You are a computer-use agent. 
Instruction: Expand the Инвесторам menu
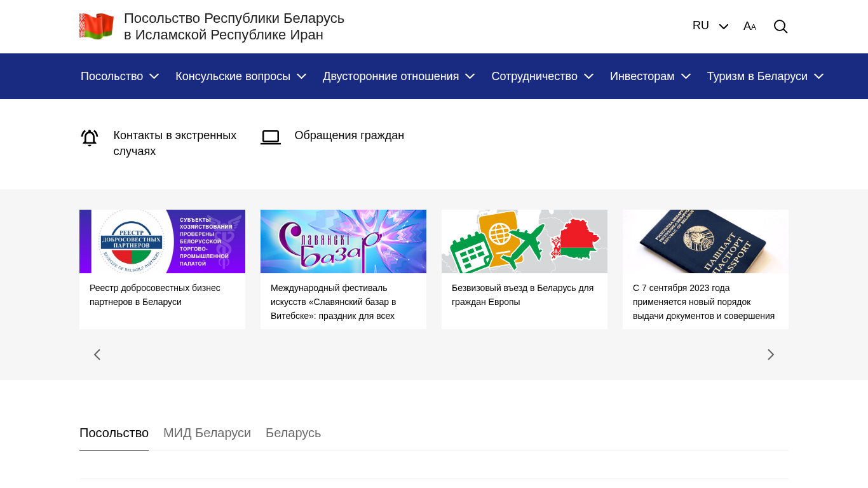tap(650, 76)
